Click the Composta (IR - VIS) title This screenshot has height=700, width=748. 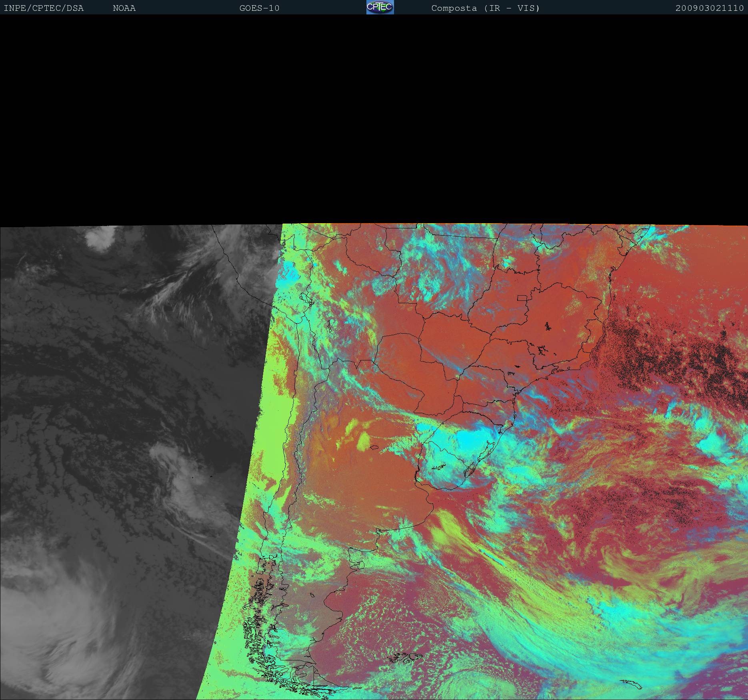tap(486, 8)
